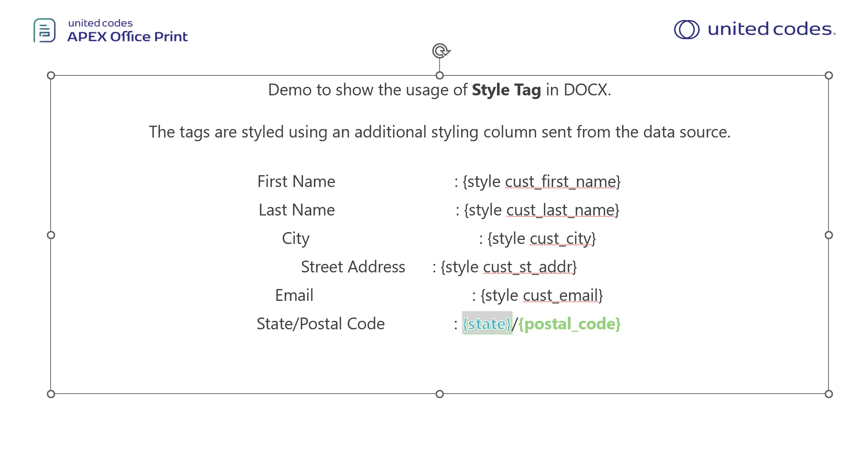Click the 'First Name' label
The width and height of the screenshot is (868, 472).
tap(296, 181)
